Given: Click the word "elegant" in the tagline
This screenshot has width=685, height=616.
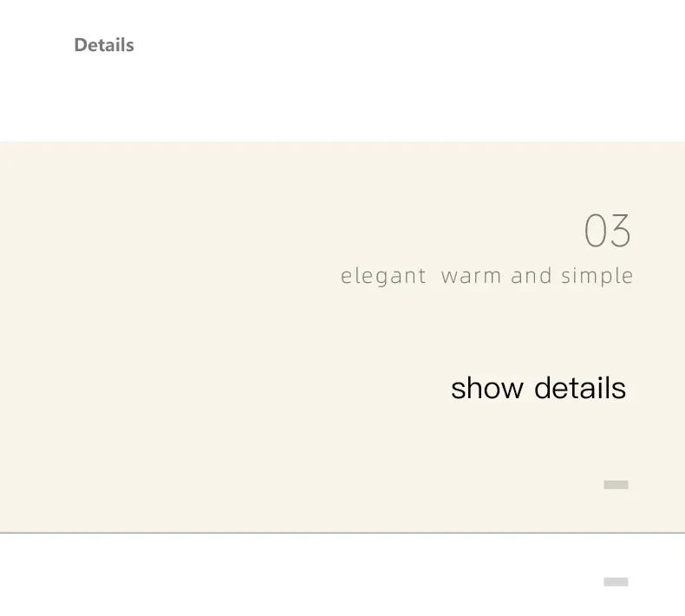Looking at the screenshot, I should point(383,276).
